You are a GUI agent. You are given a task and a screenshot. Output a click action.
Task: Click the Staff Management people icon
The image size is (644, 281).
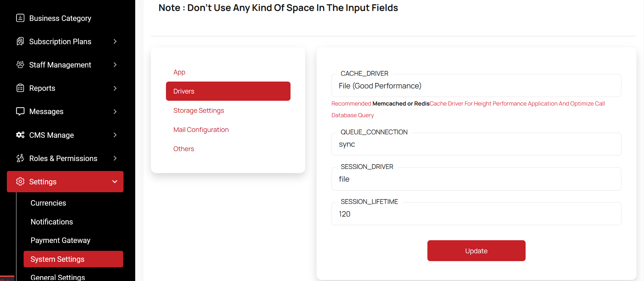[20, 64]
